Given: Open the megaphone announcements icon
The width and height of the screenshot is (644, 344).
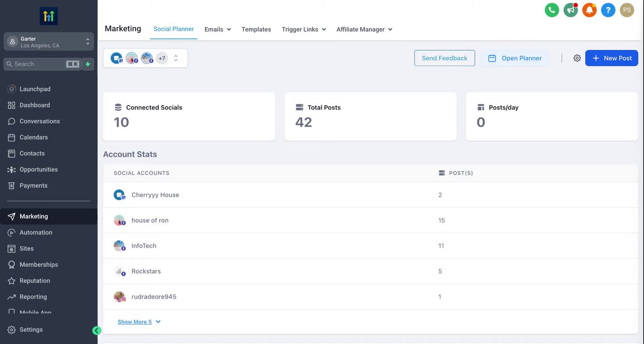Looking at the screenshot, I should pos(570,10).
